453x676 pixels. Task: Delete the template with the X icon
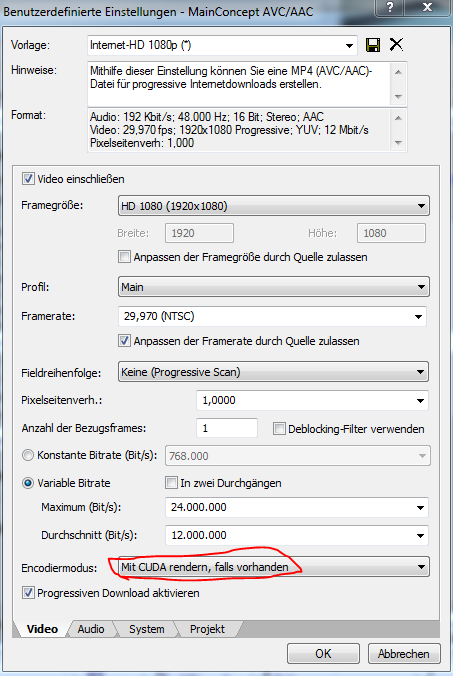pyautogui.click(x=396, y=44)
